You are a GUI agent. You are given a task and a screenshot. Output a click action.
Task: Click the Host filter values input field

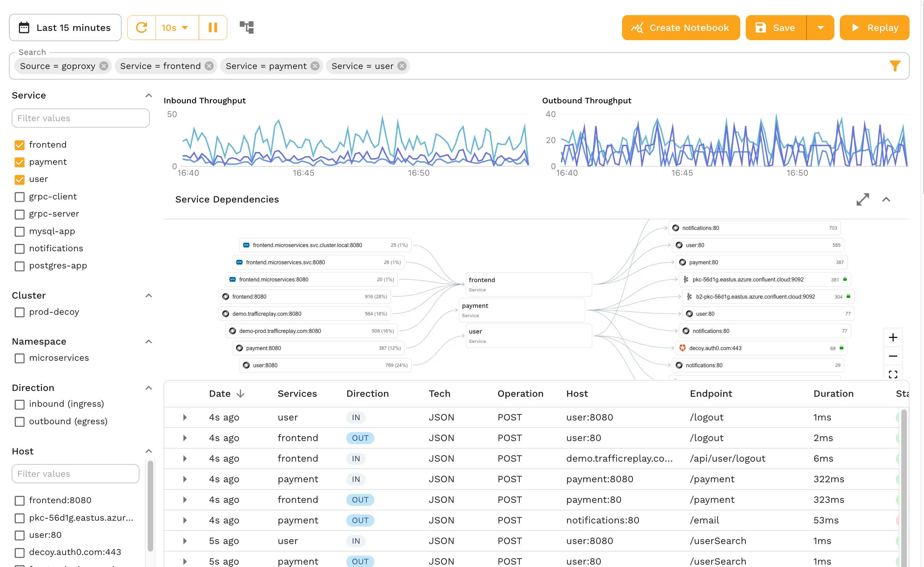coord(75,474)
